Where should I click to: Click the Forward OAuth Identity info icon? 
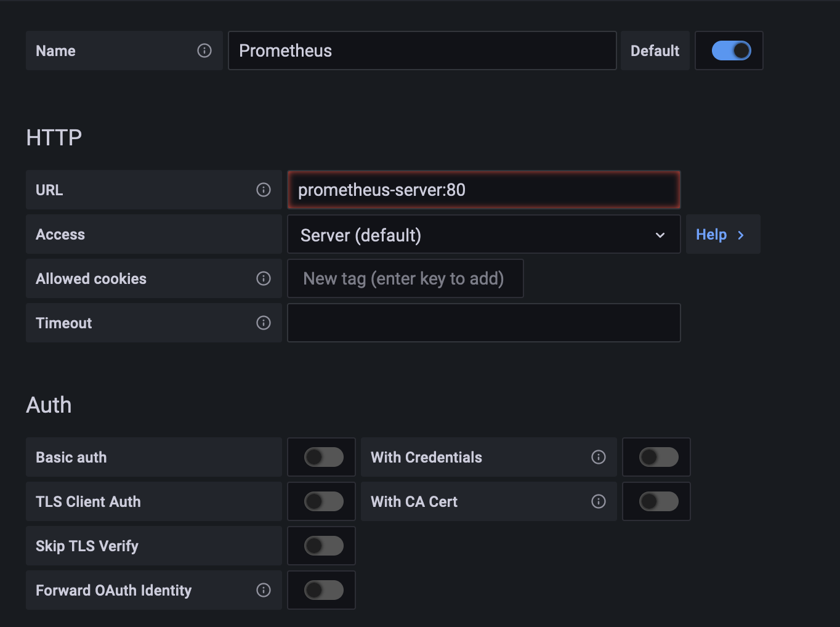pyautogui.click(x=264, y=590)
